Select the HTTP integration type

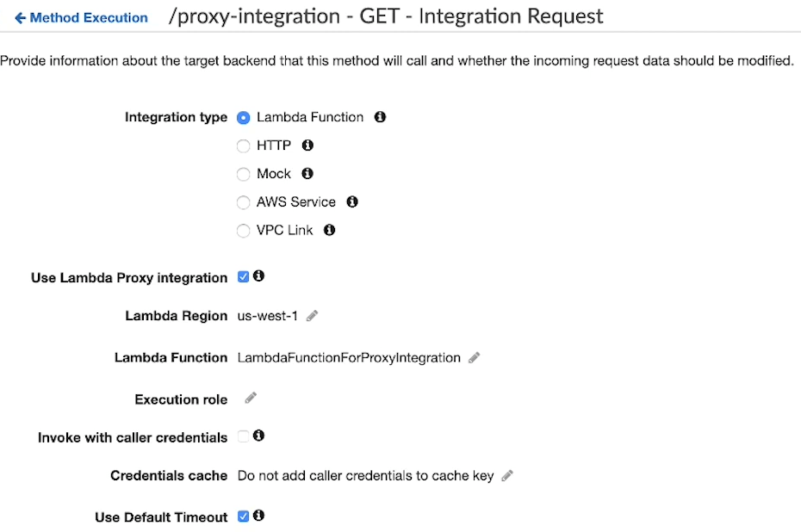[x=243, y=145]
